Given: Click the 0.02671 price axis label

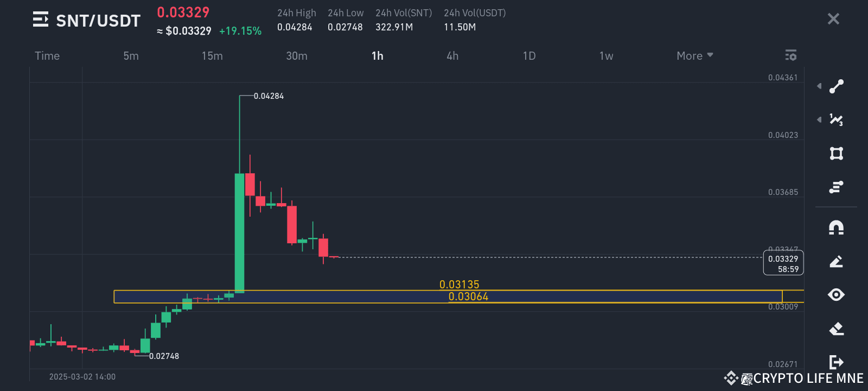Looking at the screenshot, I should pyautogui.click(x=783, y=364).
